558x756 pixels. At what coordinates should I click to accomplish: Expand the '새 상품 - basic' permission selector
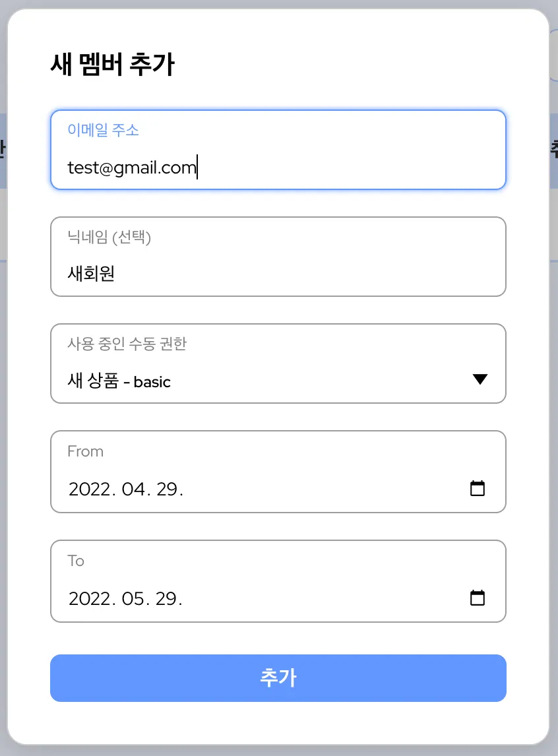pyautogui.click(x=264, y=381)
